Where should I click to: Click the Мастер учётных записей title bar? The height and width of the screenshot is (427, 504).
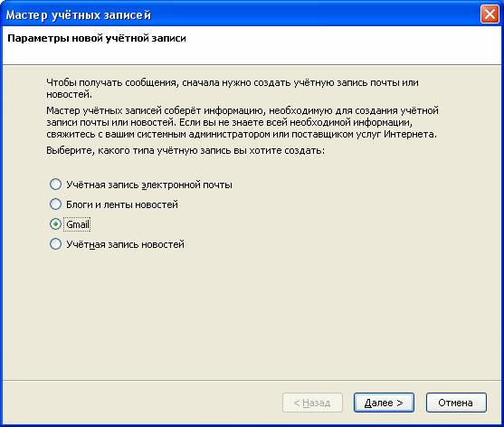click(x=241, y=14)
